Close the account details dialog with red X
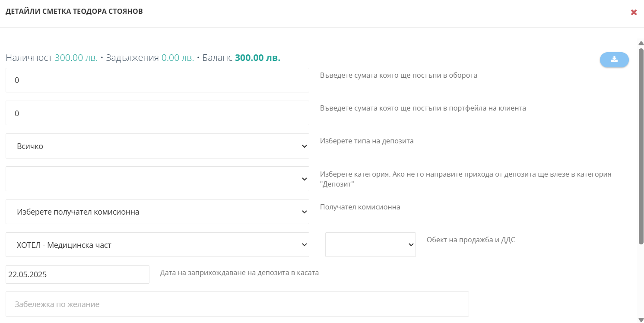This screenshot has height=323, width=644. click(x=634, y=12)
